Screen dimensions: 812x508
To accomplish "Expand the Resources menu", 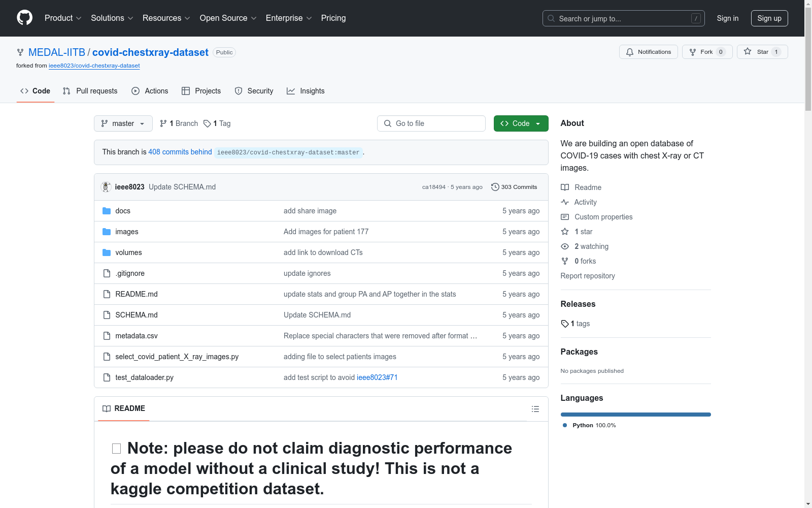I will coord(166,18).
